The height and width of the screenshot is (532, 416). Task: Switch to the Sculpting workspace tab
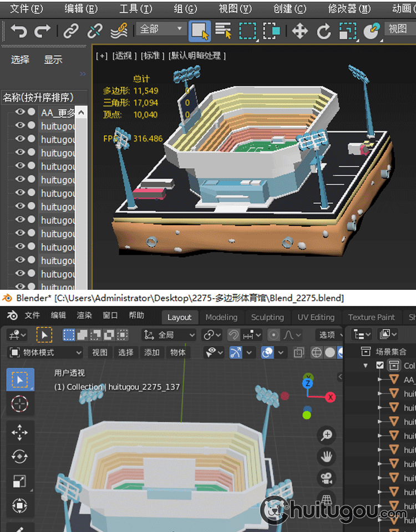click(267, 317)
